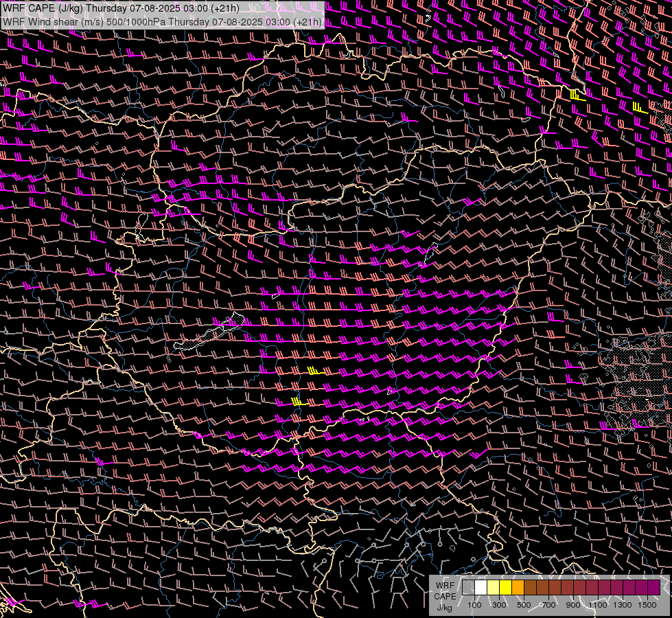Select the pale yellow legend swatch
This screenshot has width=672, height=618.
click(x=494, y=587)
